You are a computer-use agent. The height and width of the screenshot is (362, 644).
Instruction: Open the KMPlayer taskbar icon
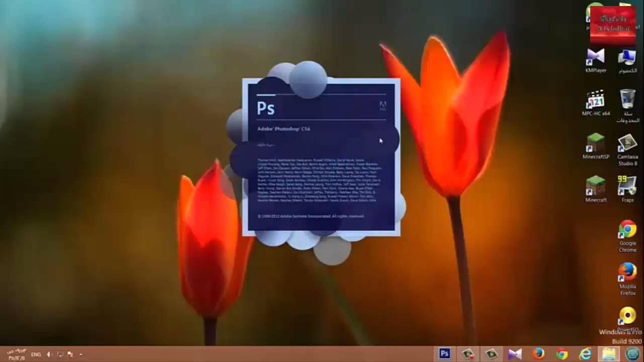pos(515,354)
